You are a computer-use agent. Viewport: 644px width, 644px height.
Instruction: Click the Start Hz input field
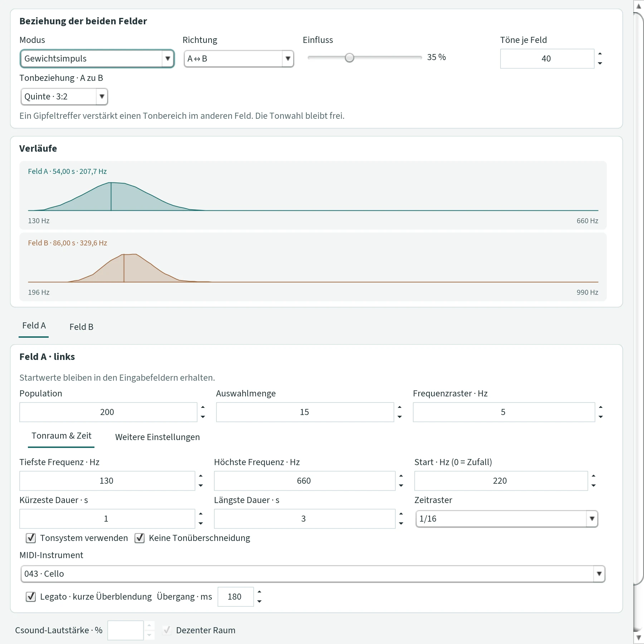point(501,481)
